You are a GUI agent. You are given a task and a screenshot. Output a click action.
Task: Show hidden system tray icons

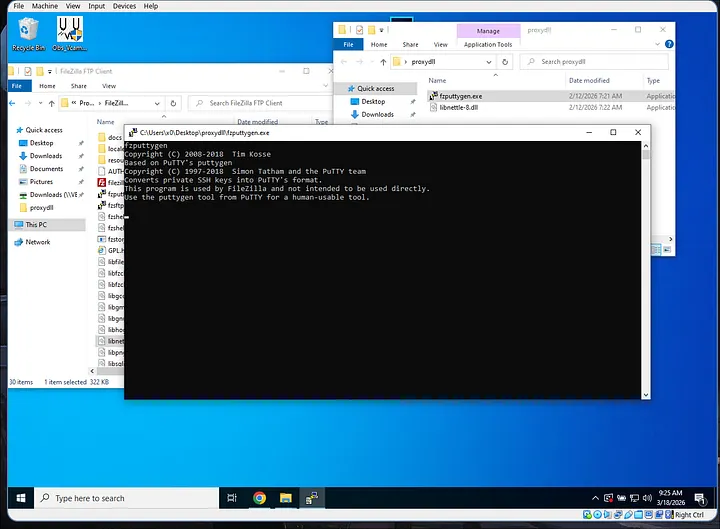point(595,498)
